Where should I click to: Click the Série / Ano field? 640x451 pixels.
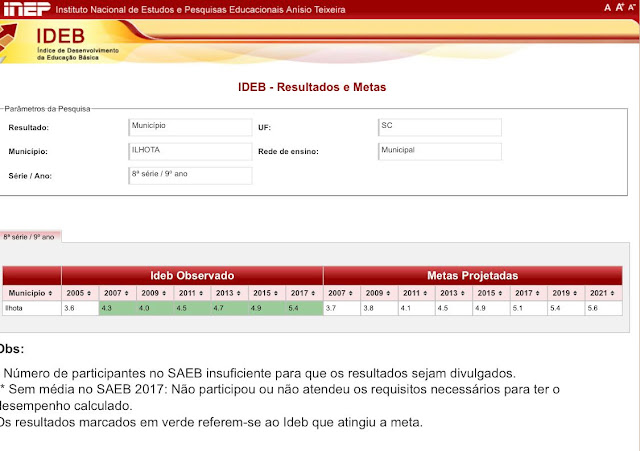(x=190, y=176)
